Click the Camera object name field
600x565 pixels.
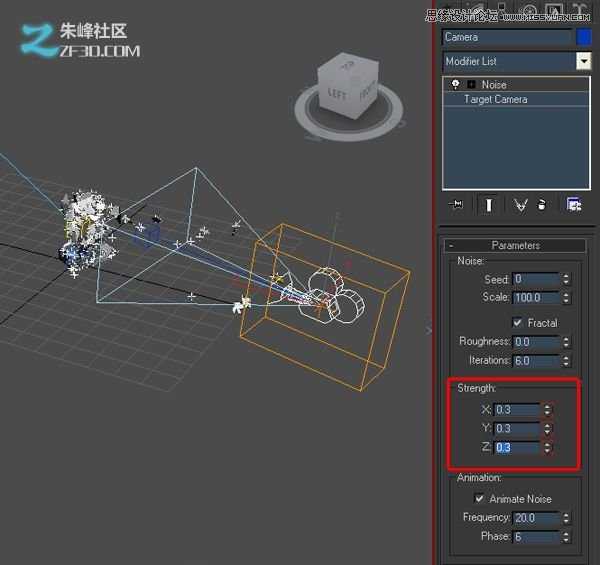[507, 37]
